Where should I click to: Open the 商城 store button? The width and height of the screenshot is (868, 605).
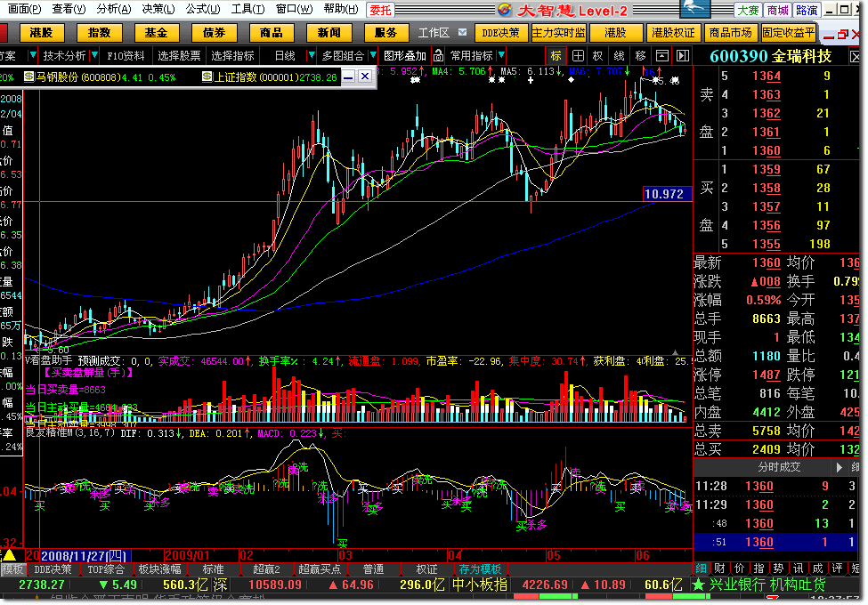pos(777,10)
